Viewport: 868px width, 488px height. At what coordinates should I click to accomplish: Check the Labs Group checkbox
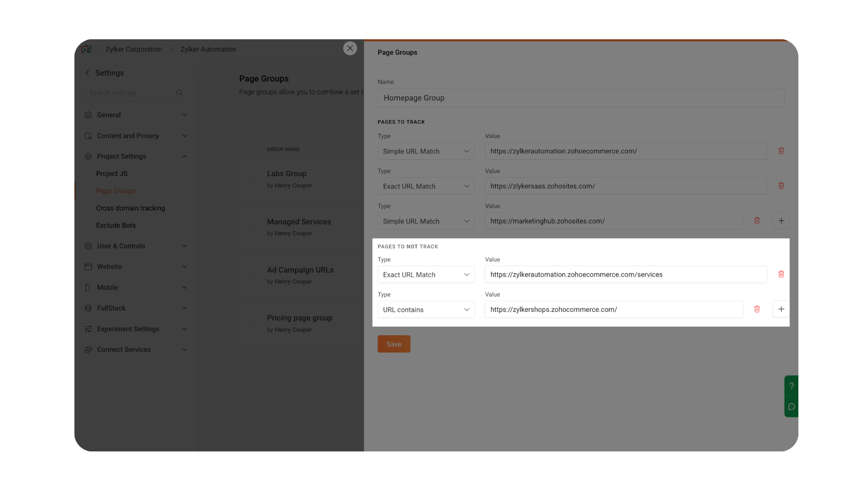tap(253, 179)
